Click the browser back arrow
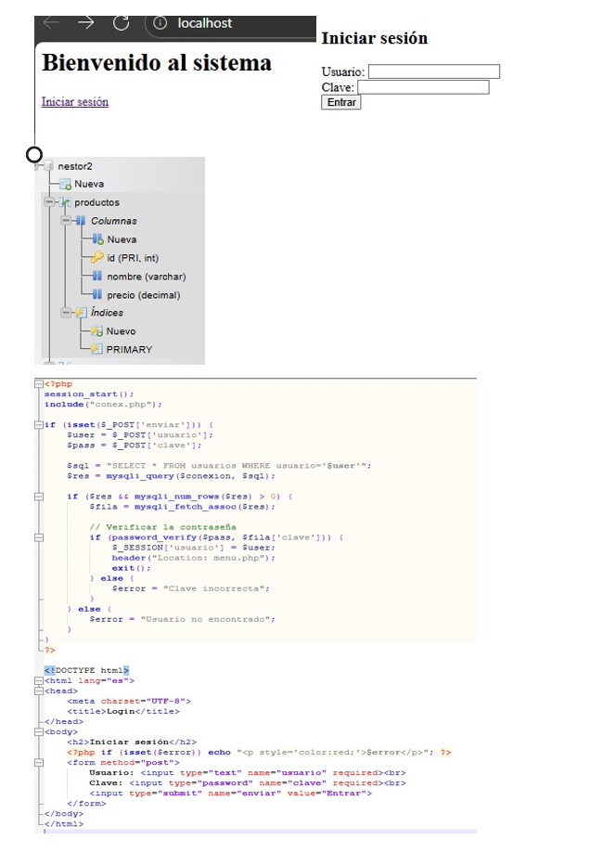 click(x=51, y=23)
